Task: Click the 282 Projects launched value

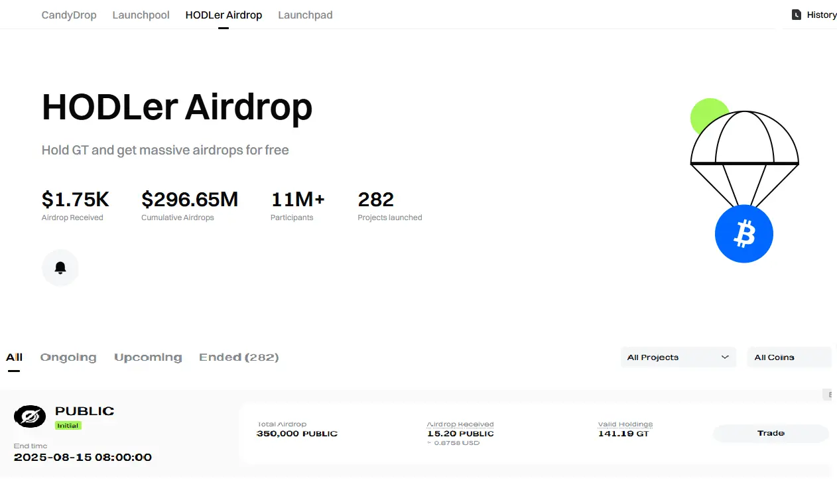Action: click(376, 199)
